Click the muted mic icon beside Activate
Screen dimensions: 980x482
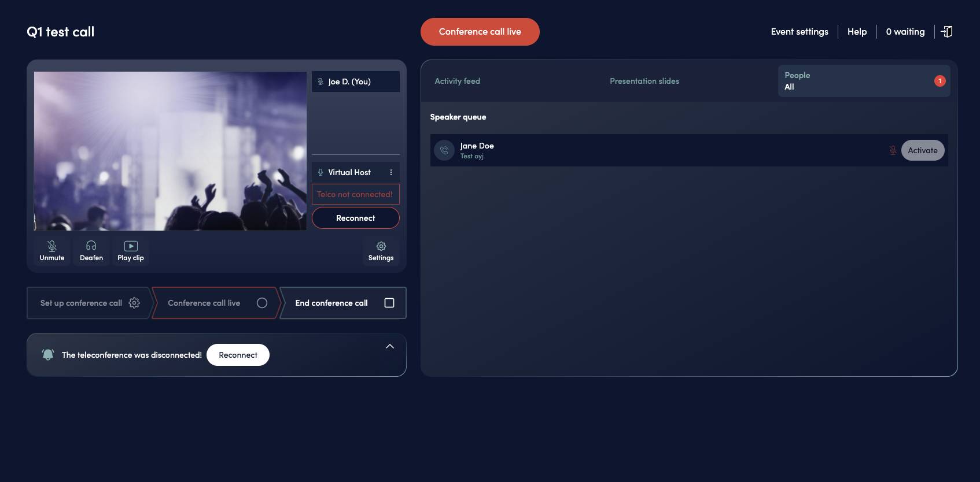pos(893,150)
